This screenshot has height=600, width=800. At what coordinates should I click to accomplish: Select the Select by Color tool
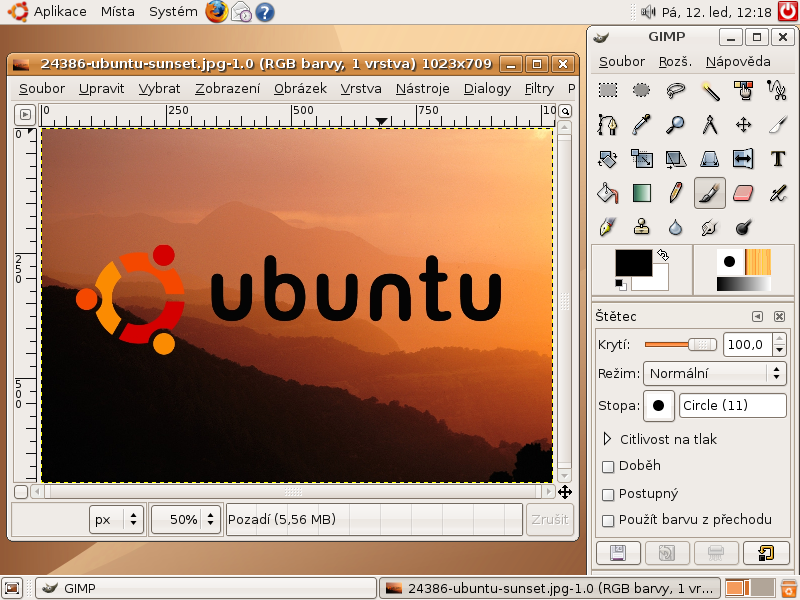[x=743, y=91]
